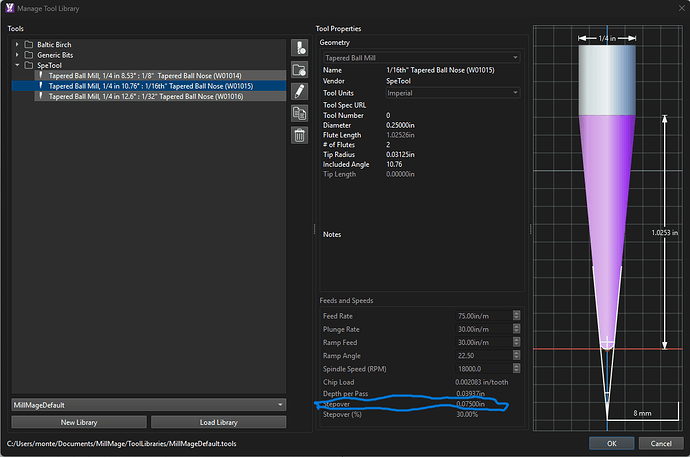Click the Ramp Feed 30.00in/m field
Viewport: 690px width, 457px height.
point(484,342)
